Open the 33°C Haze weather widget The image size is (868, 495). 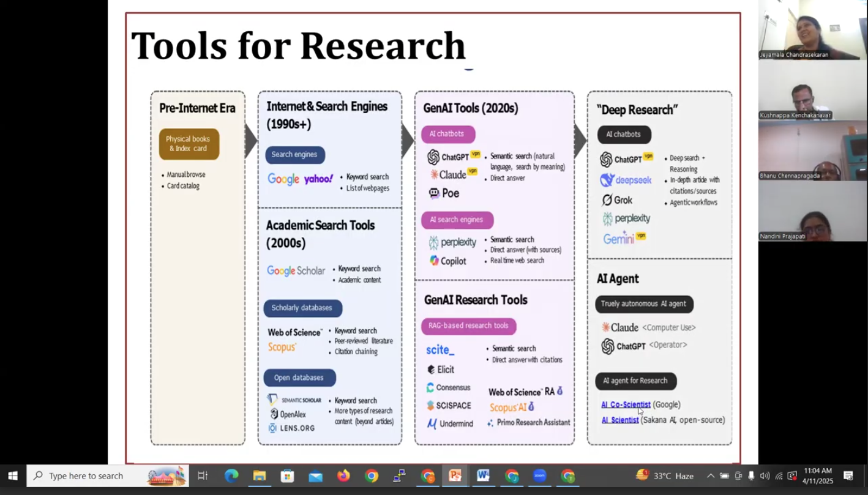(665, 476)
